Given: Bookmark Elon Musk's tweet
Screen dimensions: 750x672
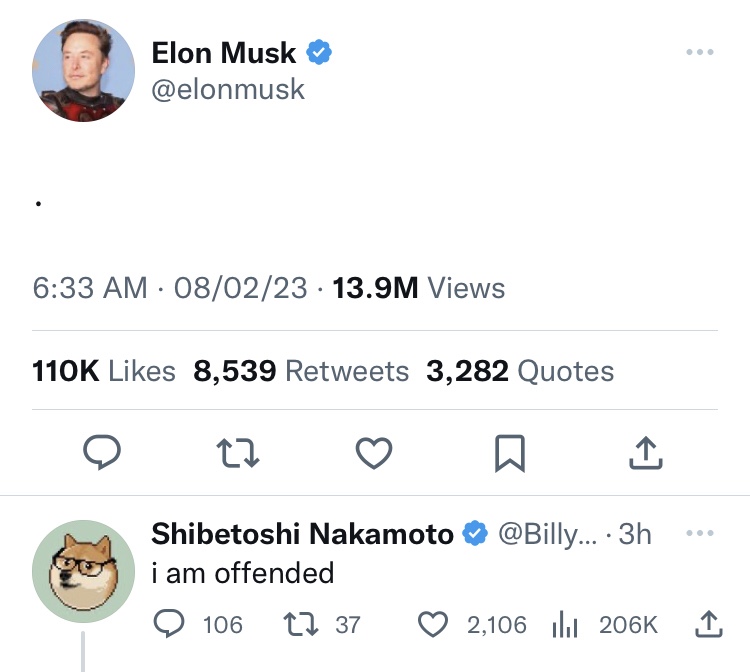Looking at the screenshot, I should [x=510, y=455].
